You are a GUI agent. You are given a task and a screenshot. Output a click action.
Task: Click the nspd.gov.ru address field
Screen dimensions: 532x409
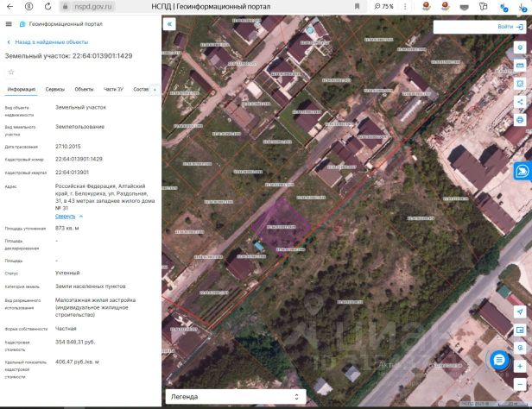coord(92,6)
